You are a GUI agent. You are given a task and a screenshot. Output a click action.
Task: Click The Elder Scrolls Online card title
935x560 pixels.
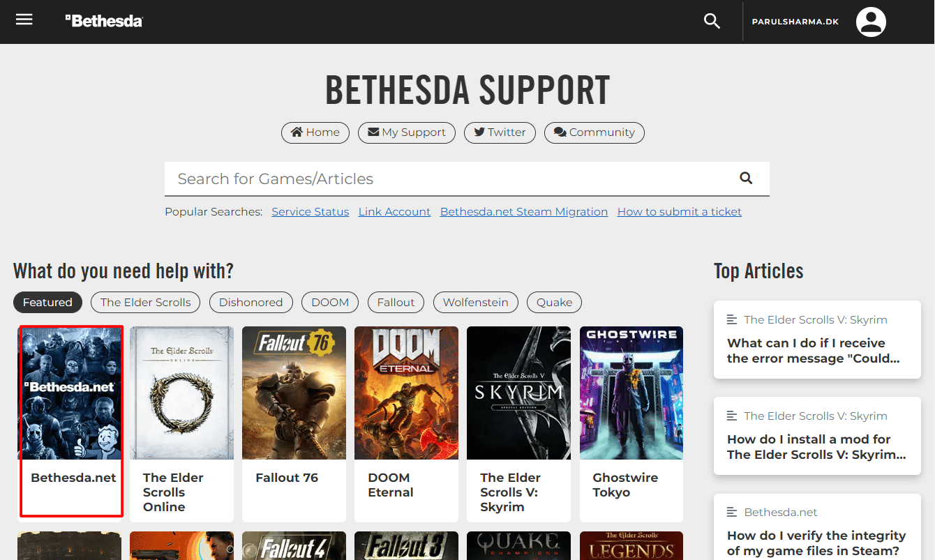(x=173, y=492)
